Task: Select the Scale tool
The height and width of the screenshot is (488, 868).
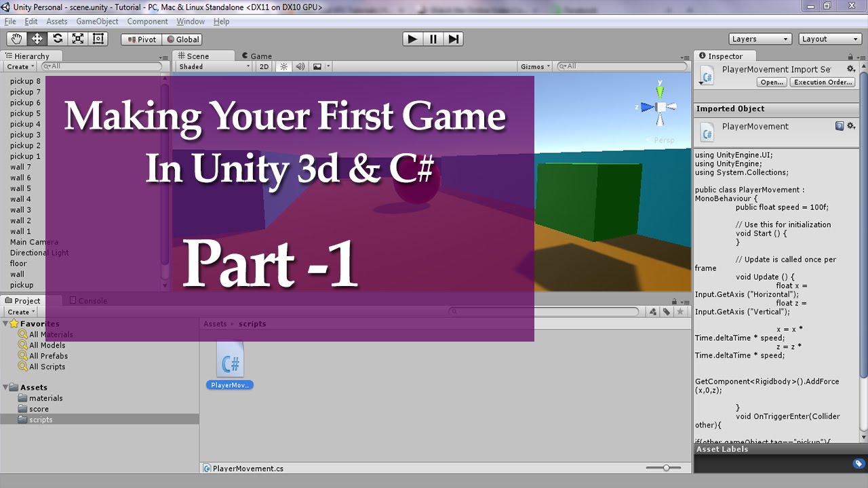Action: point(78,39)
